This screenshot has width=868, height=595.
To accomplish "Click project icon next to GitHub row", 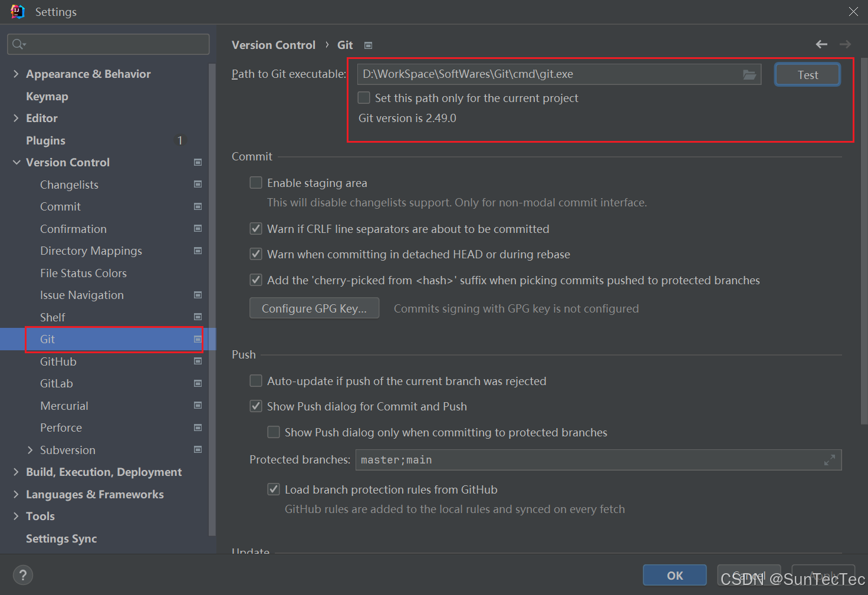I will [x=198, y=361].
